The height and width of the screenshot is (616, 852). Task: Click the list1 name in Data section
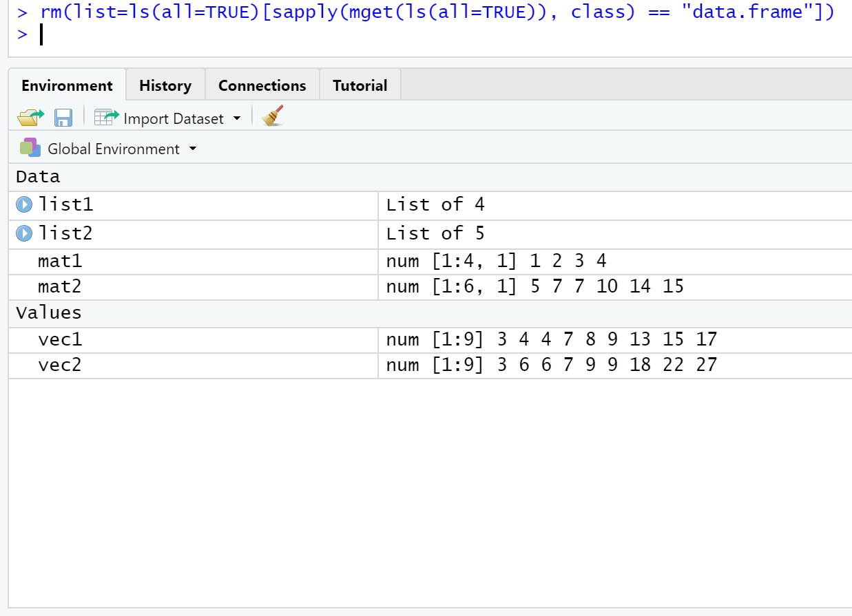pos(65,204)
